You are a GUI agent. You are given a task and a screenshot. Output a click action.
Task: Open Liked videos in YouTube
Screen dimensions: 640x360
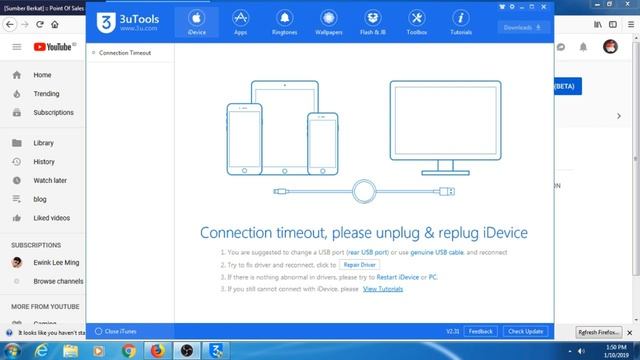pyautogui.click(x=42, y=218)
